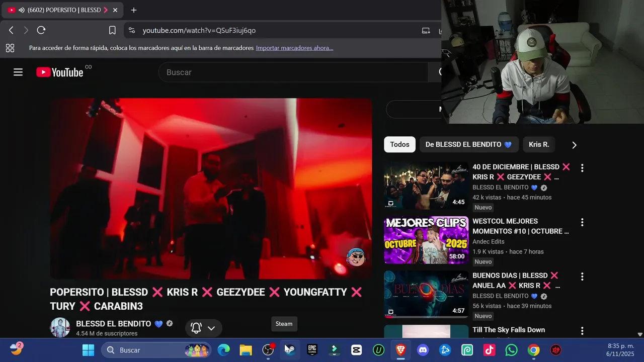Open Discord from taskbar
The width and height of the screenshot is (644, 362).
click(x=423, y=350)
